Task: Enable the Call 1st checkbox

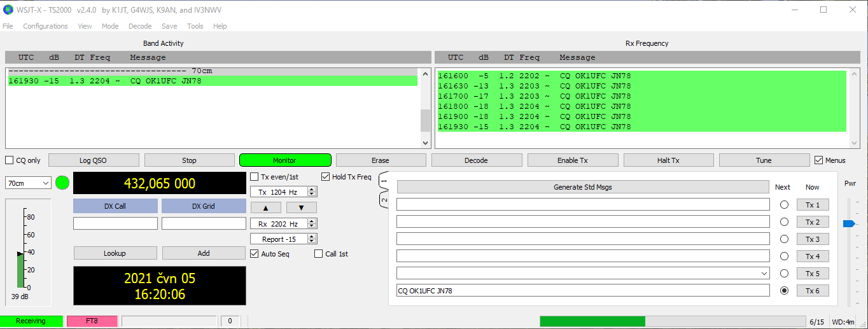Action: 319,254
